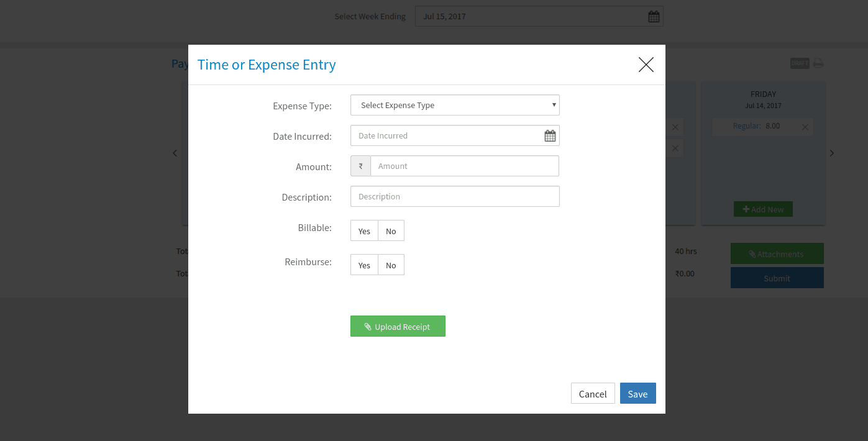
Task: Save the expense entry
Action: (637, 394)
